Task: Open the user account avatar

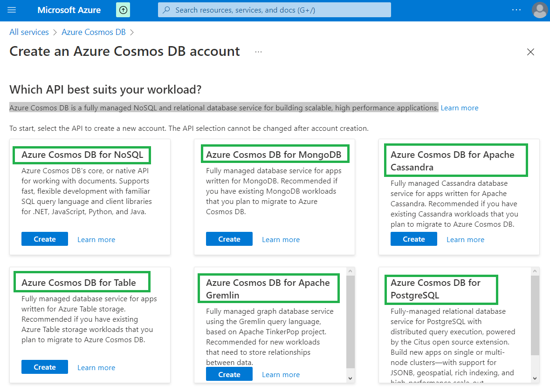Action: click(x=540, y=10)
